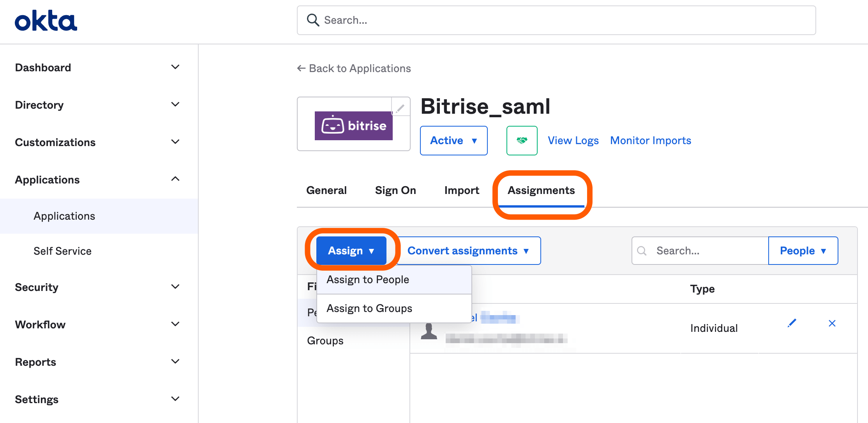
Task: Open the People filter dropdown
Action: (x=803, y=251)
